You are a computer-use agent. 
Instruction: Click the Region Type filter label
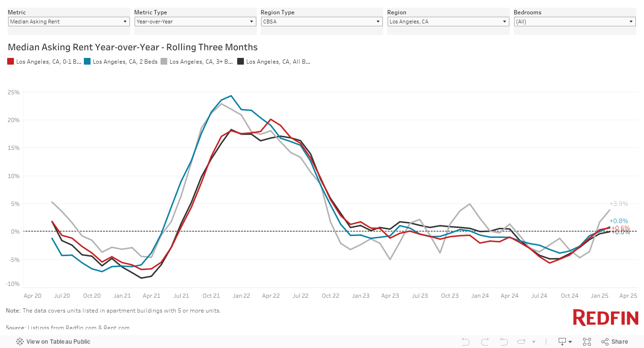pyautogui.click(x=278, y=12)
